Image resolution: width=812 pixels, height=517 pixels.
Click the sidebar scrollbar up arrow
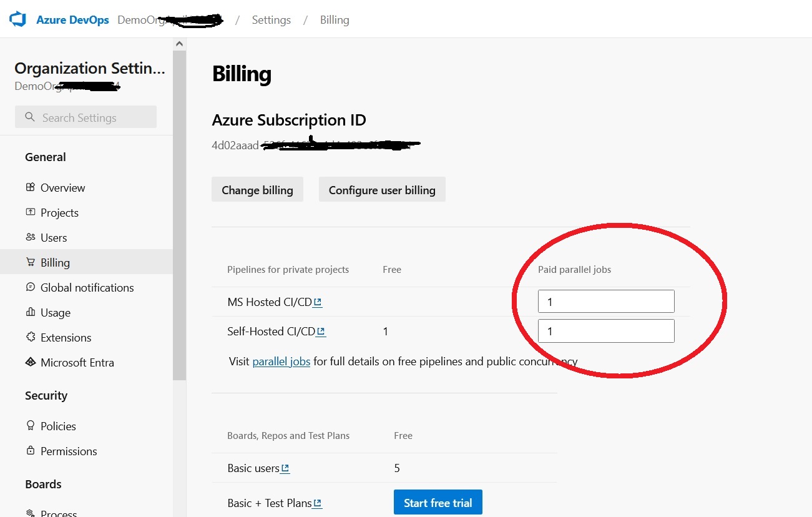pos(179,44)
